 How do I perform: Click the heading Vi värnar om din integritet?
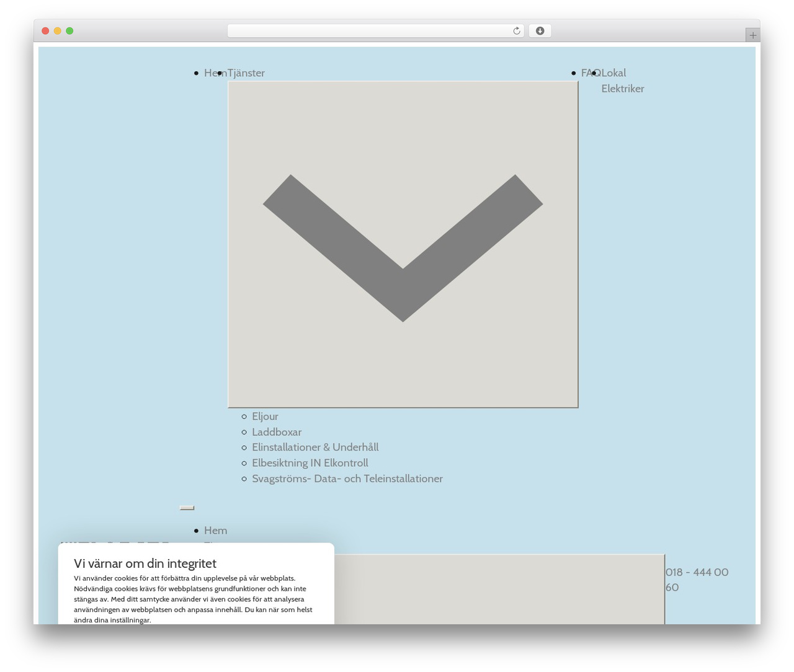click(x=145, y=564)
